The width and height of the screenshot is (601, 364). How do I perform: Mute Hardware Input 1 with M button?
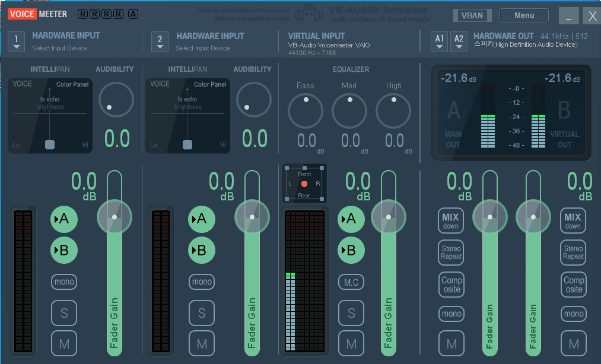pos(64,343)
